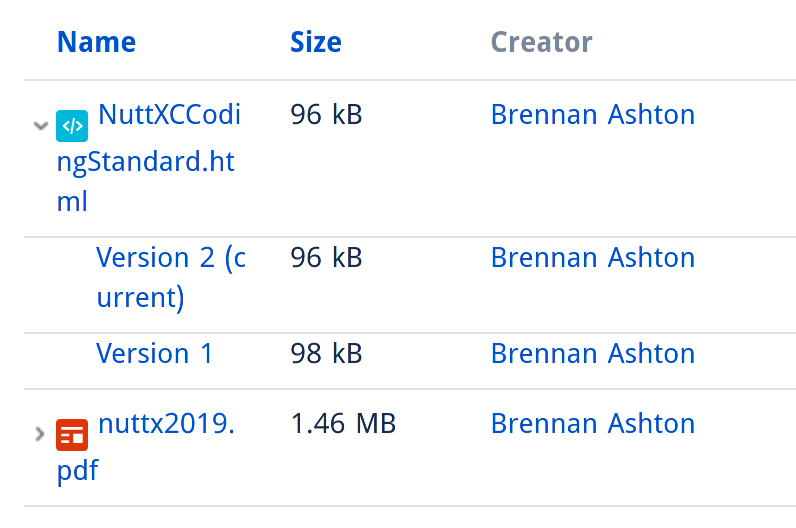Click the red PDF file icon

click(72, 435)
